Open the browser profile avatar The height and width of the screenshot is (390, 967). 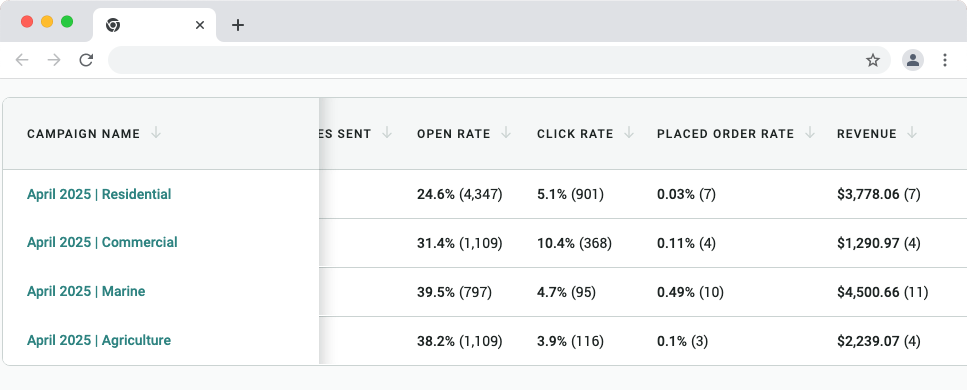tap(913, 60)
